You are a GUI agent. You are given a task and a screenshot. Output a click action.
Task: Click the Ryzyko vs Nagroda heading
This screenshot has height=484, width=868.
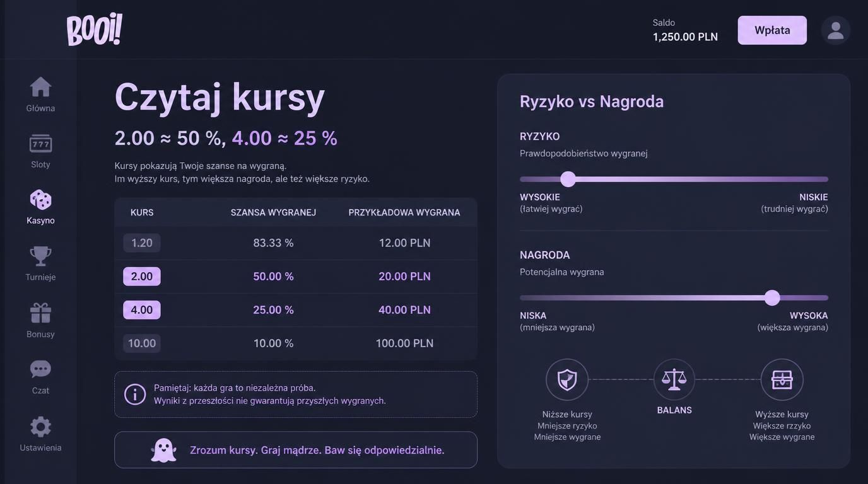[592, 101]
